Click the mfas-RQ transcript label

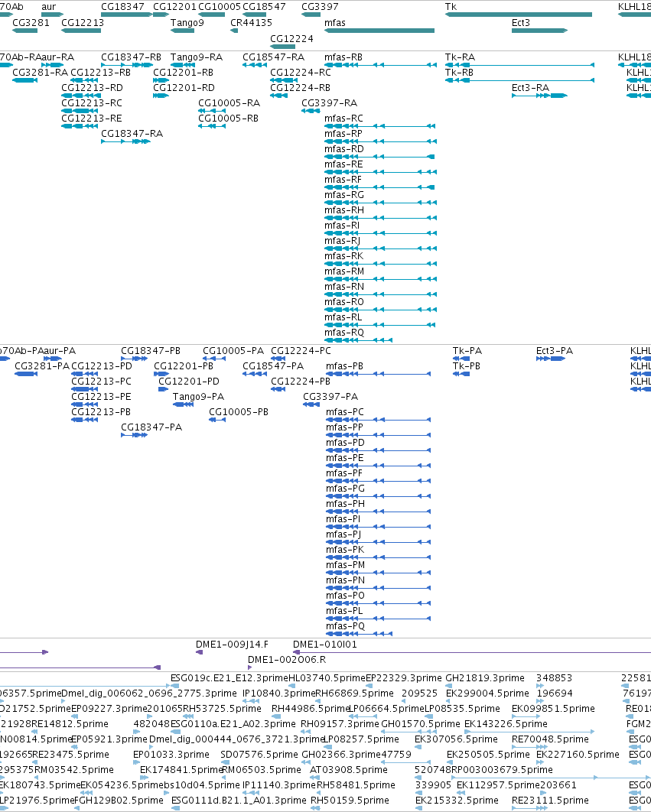(x=344, y=333)
